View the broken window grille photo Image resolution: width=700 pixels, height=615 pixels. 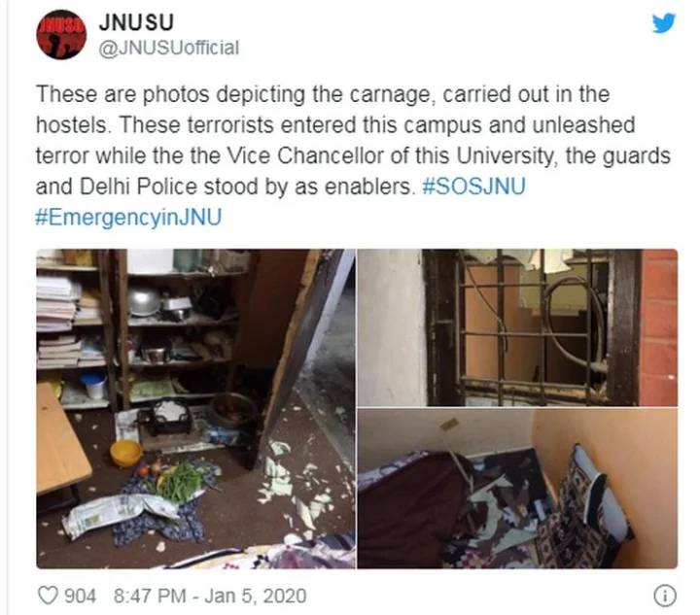517,327
